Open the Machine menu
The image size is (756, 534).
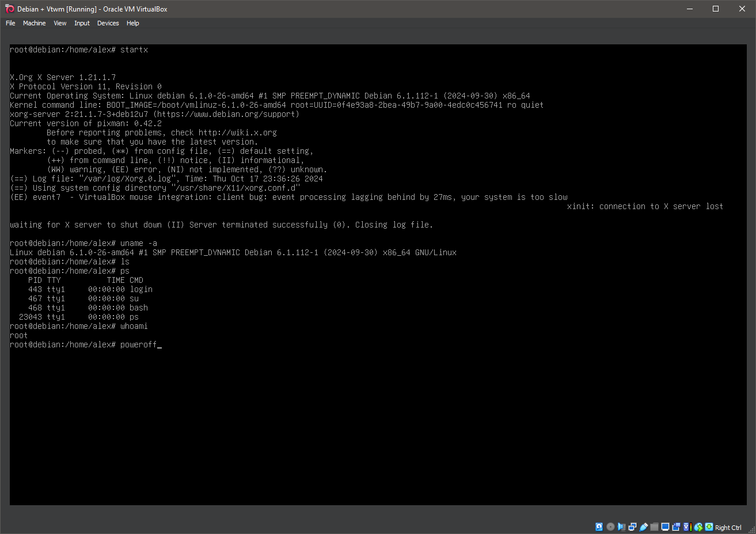coord(34,23)
